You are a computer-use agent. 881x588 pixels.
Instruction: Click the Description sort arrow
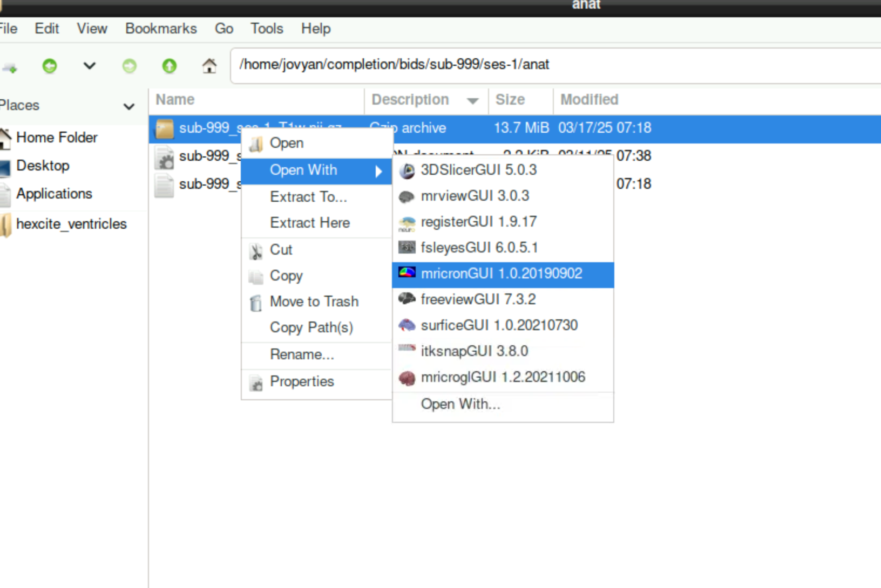point(473,101)
